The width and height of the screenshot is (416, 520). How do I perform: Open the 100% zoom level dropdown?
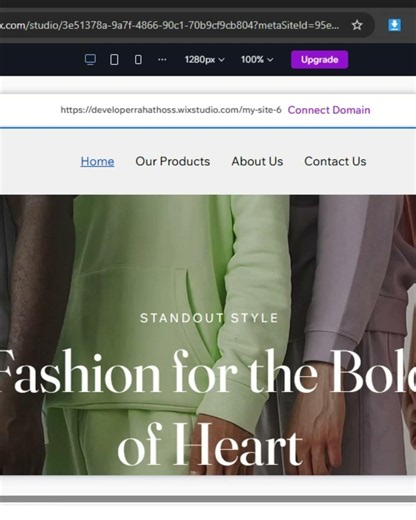[x=257, y=60]
